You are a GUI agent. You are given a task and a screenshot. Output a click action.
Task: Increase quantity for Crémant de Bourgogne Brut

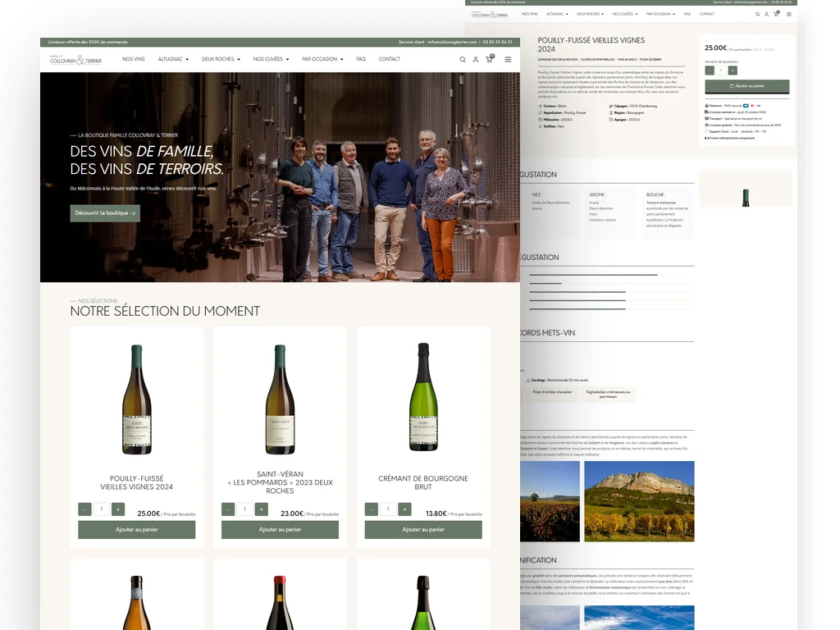(x=405, y=509)
